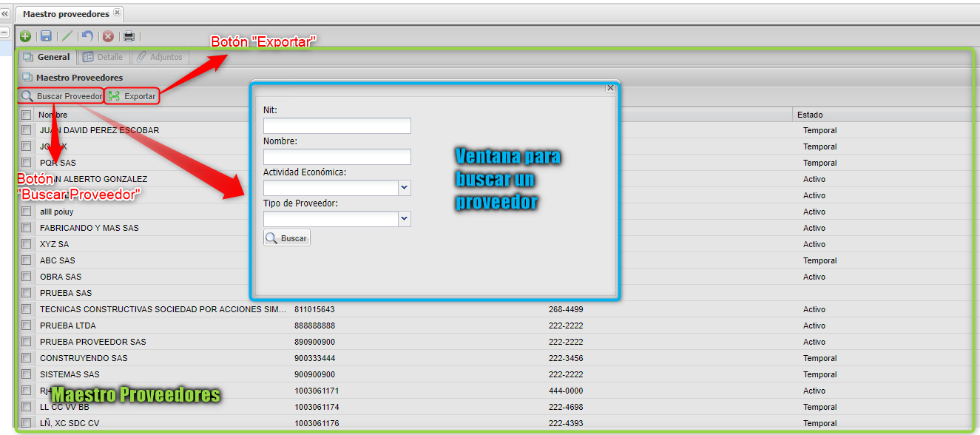Click phone number 222-3456
980x435 pixels.
[566, 358]
